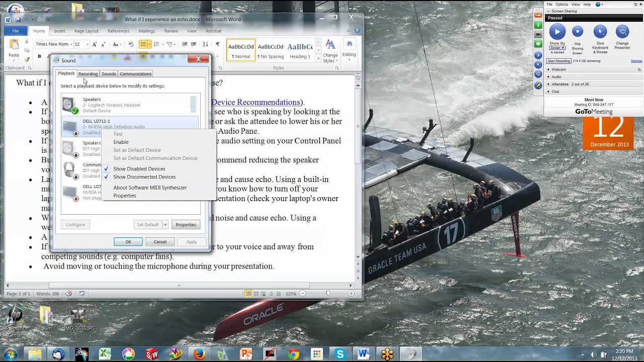The image size is (644, 362).
Task: Open the Windows Start menu
Action: tap(10, 354)
